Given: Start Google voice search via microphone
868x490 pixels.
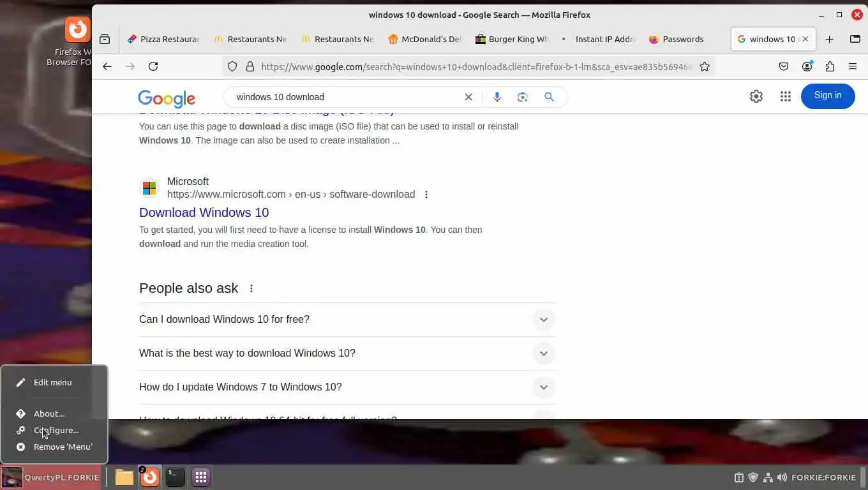Looking at the screenshot, I should coord(497,97).
